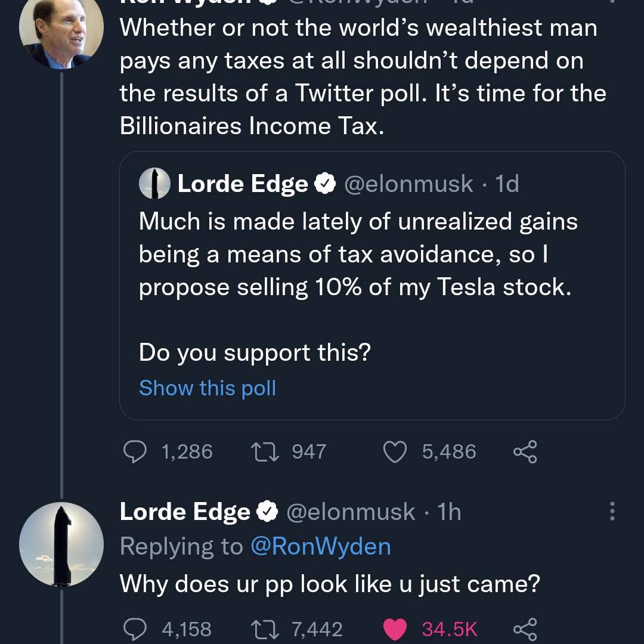
Task: Like the tweet with 5,486 likes
Action: tap(395, 452)
